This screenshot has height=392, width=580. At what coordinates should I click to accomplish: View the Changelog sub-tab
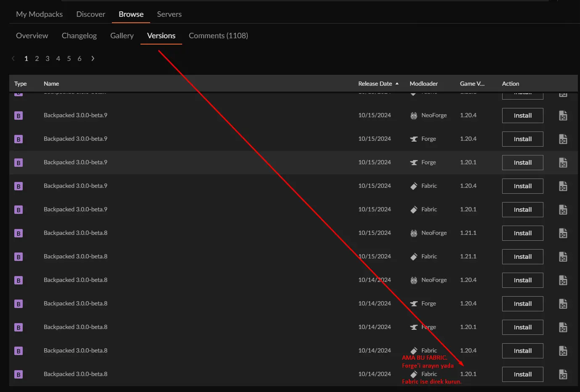79,36
